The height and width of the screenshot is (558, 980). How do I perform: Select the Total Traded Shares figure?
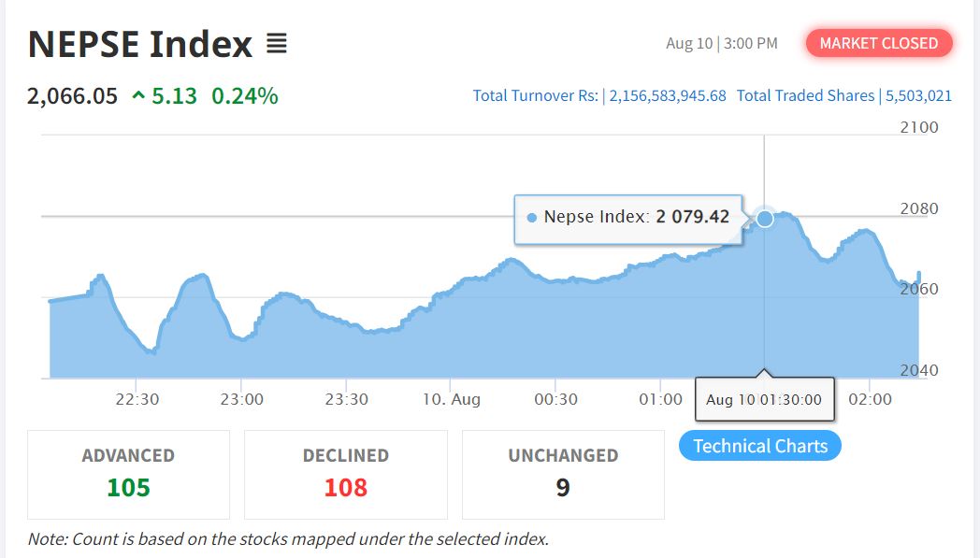click(x=917, y=95)
